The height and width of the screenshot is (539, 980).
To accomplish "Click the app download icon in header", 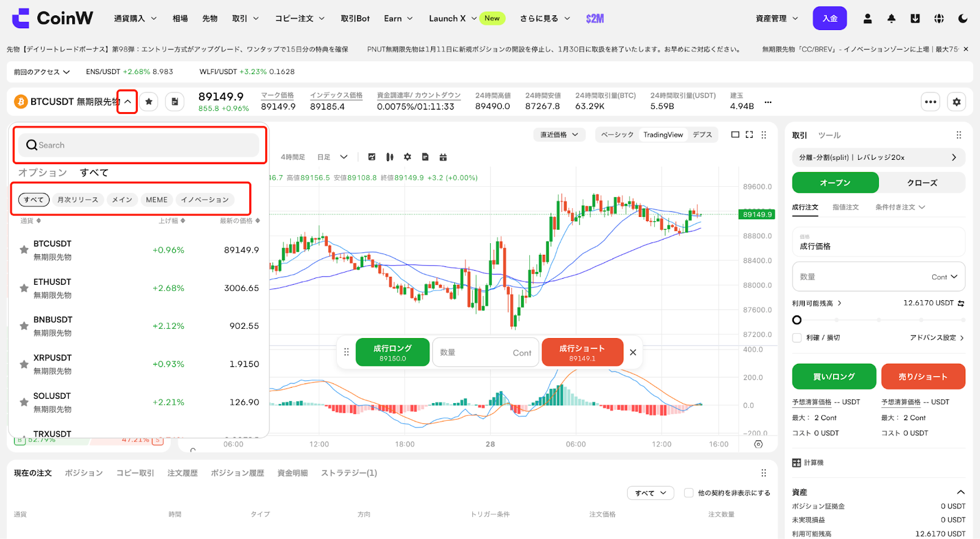I will (x=915, y=18).
